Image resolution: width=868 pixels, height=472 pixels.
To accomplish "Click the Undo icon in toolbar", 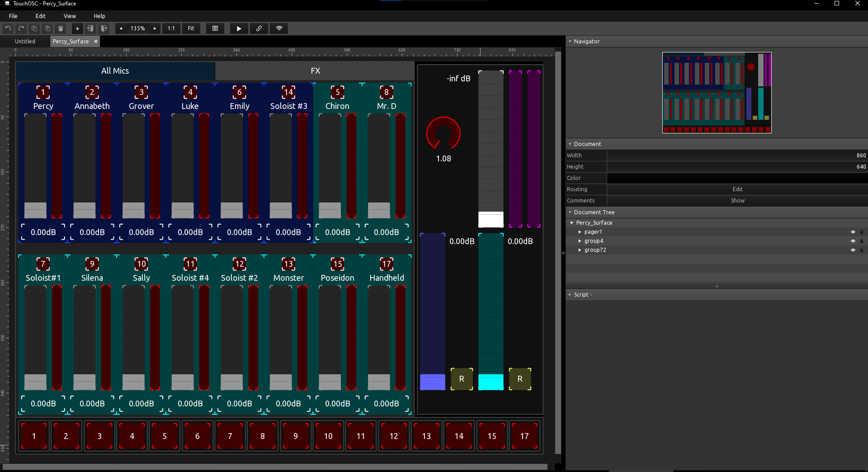I will pyautogui.click(x=8, y=28).
